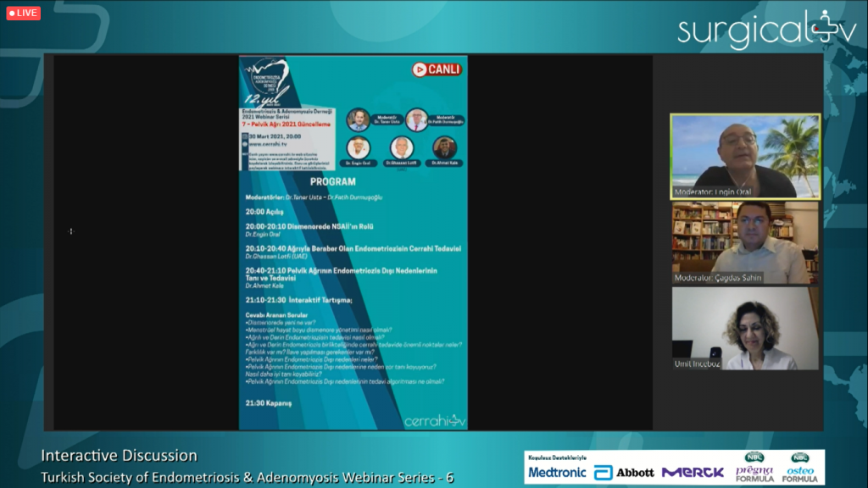
Task: Click the Interactive Discussion title text
Action: click(119, 456)
